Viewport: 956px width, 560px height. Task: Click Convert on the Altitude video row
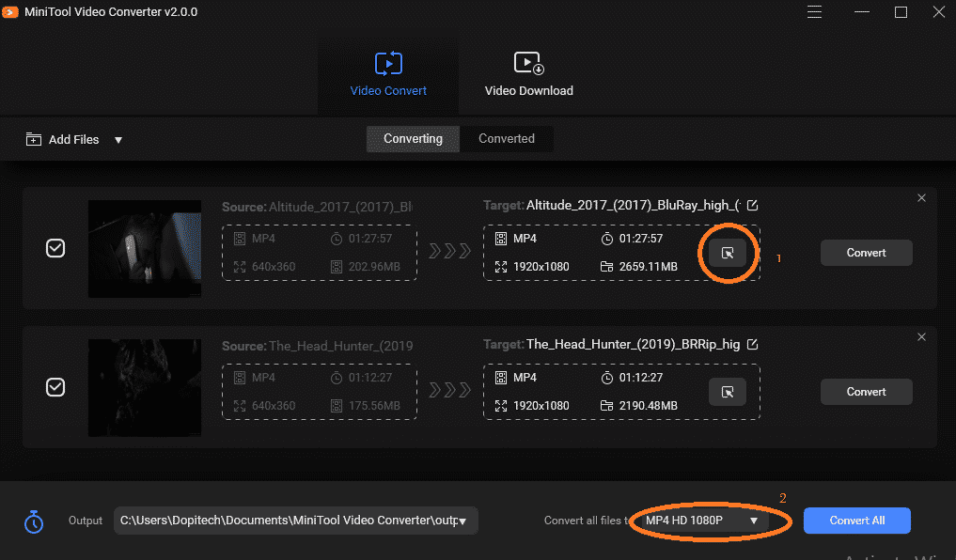pos(865,252)
